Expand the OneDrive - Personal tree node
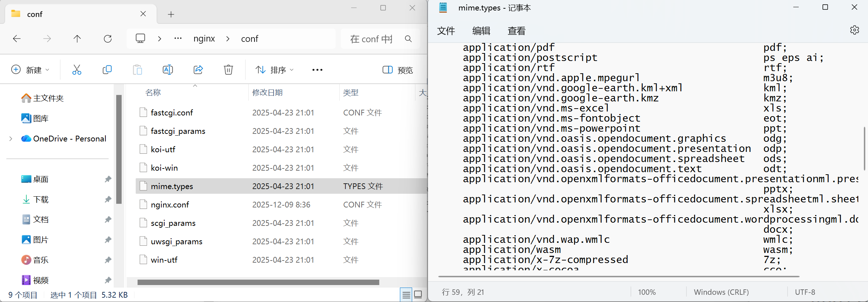This screenshot has width=868, height=302. [11, 139]
